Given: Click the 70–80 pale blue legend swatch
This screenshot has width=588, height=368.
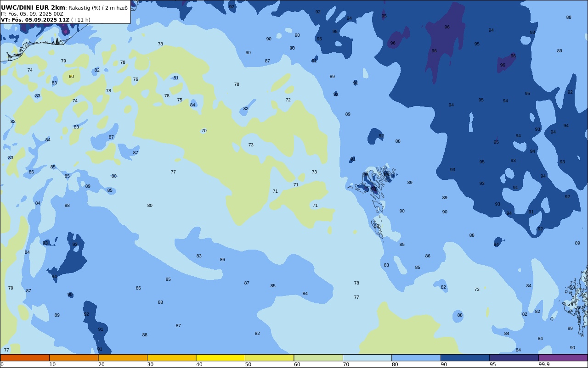Looking at the screenshot, I should pyautogui.click(x=367, y=357).
